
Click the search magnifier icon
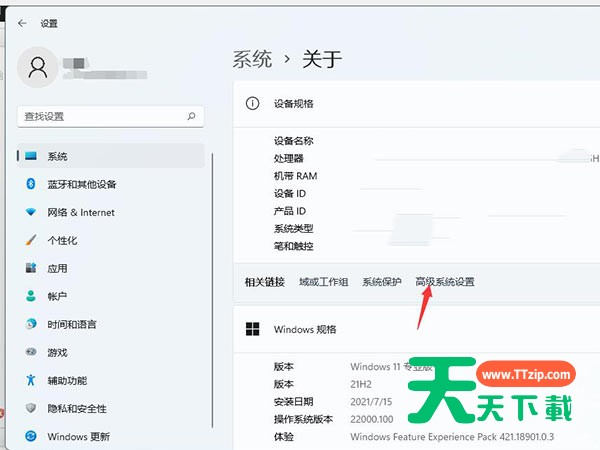[192, 116]
